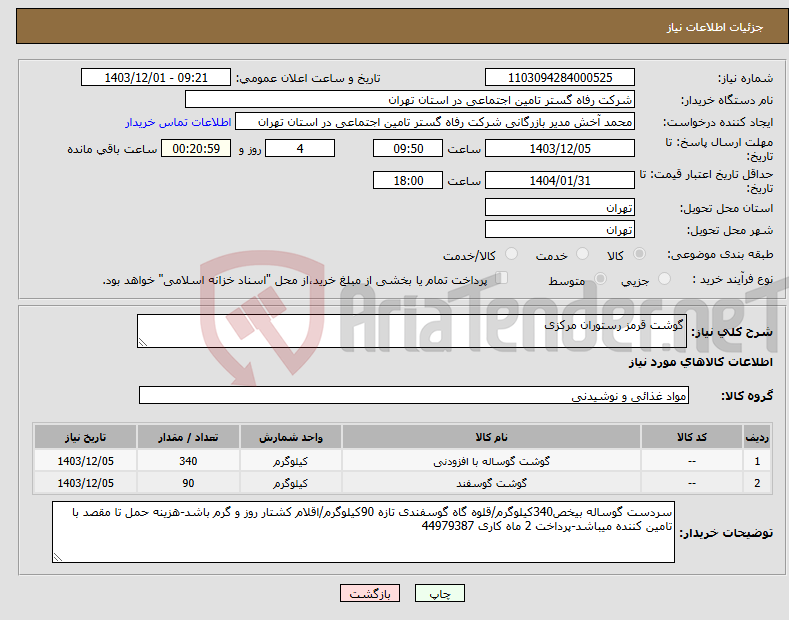Click the validity time field 18:00

click(x=408, y=180)
